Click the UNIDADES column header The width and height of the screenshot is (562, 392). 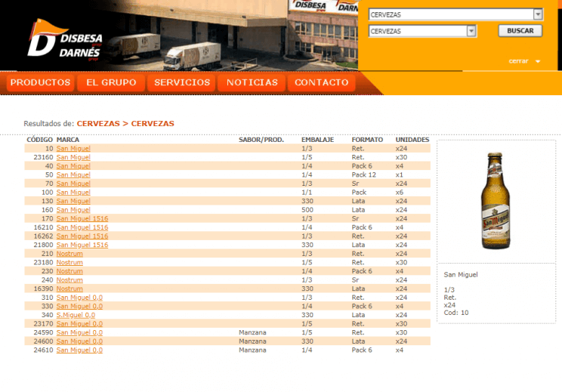412,140
